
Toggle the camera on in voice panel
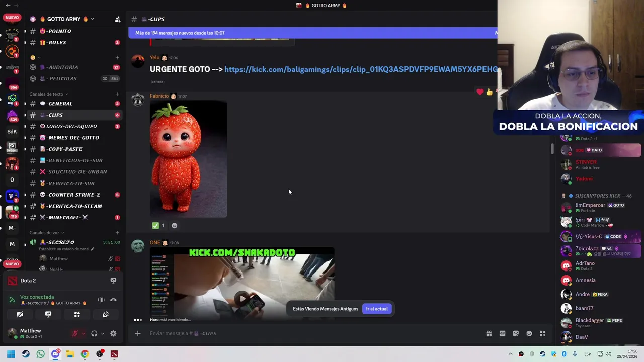(x=20, y=314)
